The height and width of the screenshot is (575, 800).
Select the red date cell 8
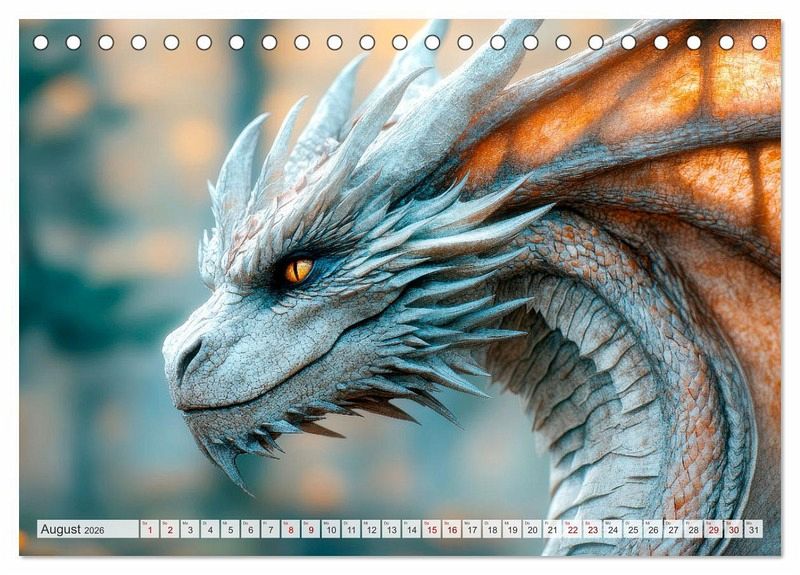(291, 529)
